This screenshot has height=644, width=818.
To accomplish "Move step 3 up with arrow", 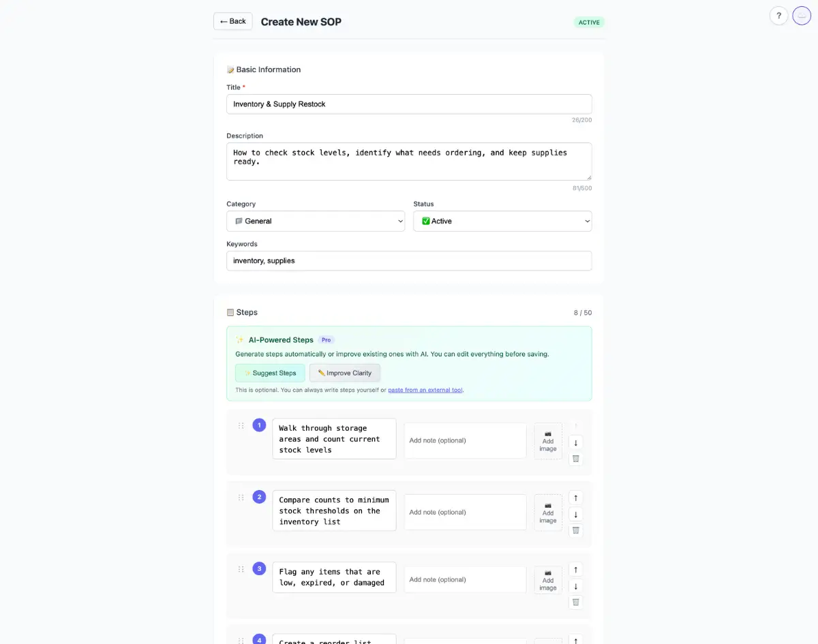I will (x=576, y=570).
